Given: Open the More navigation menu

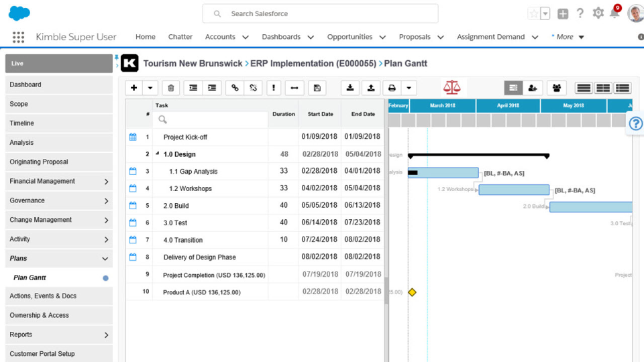Looking at the screenshot, I should tap(568, 37).
